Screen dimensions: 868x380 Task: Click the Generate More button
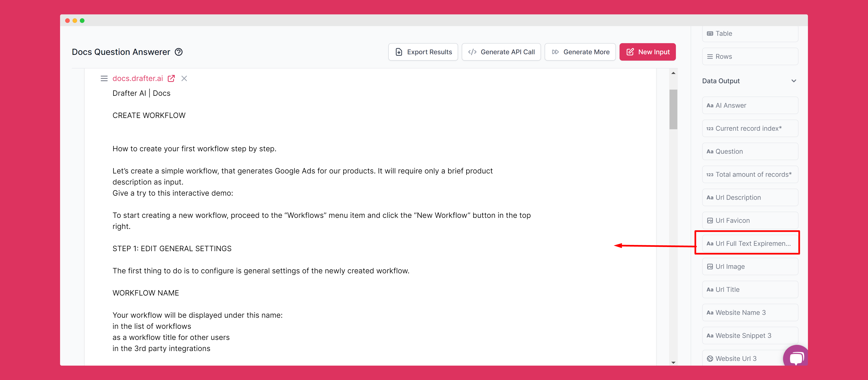click(580, 52)
